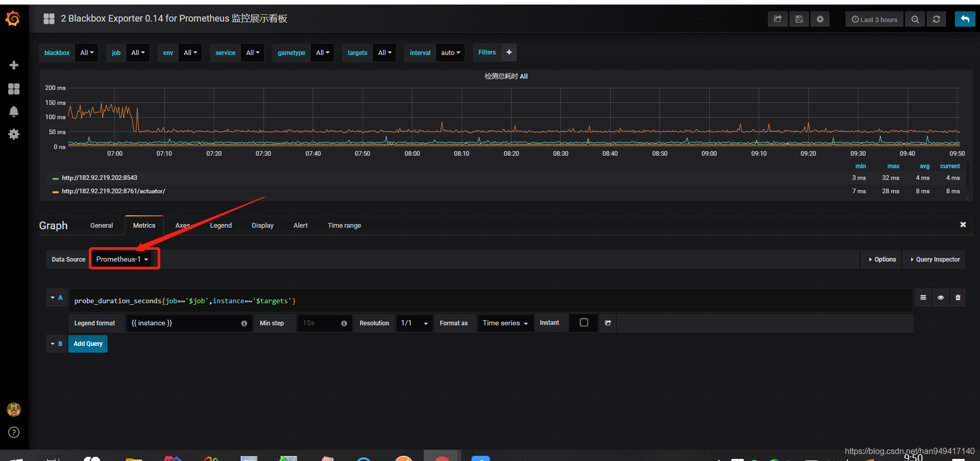Switch to the Axes tab
The width and height of the screenshot is (980, 461).
[x=183, y=226]
